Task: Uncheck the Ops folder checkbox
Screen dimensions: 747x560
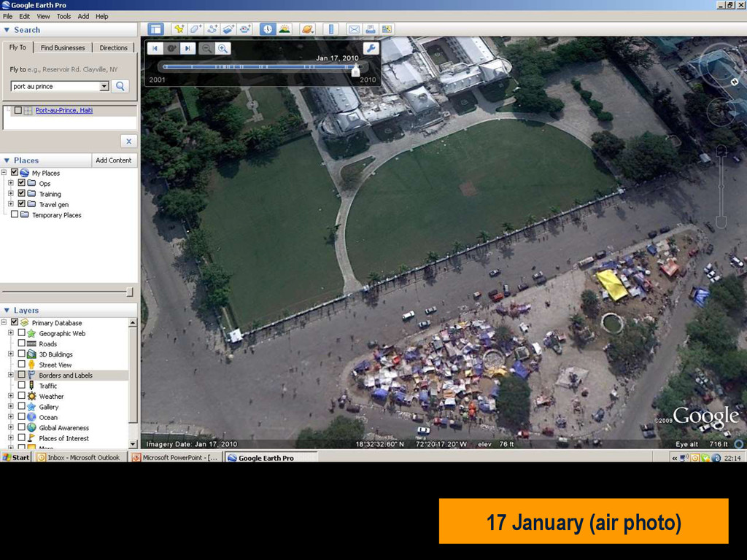Action: click(x=21, y=183)
